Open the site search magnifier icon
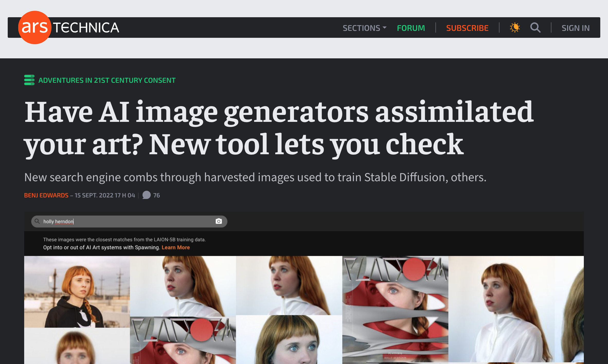 tap(535, 28)
